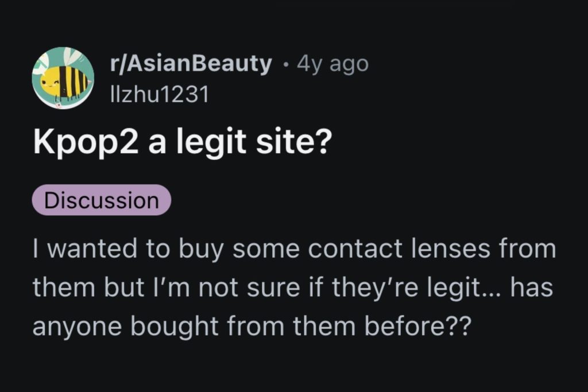Image resolution: width=588 pixels, height=392 pixels.
Task: Filter posts by the Discussion flair
Action: coord(101,200)
